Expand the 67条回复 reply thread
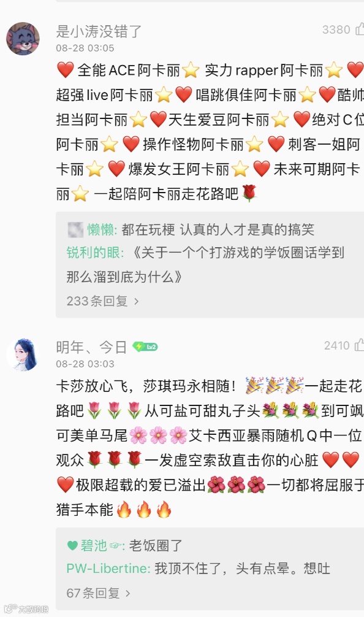Viewport: 364px width, 617px height. coord(98,593)
